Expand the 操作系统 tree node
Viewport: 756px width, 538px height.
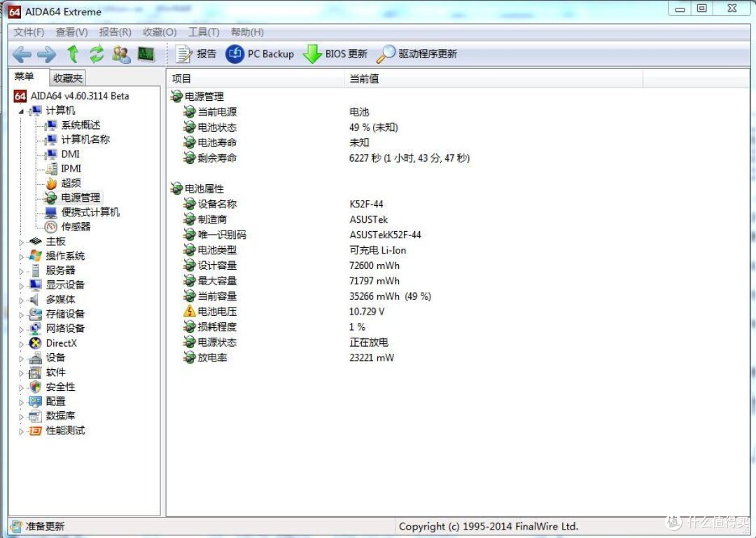pos(21,256)
